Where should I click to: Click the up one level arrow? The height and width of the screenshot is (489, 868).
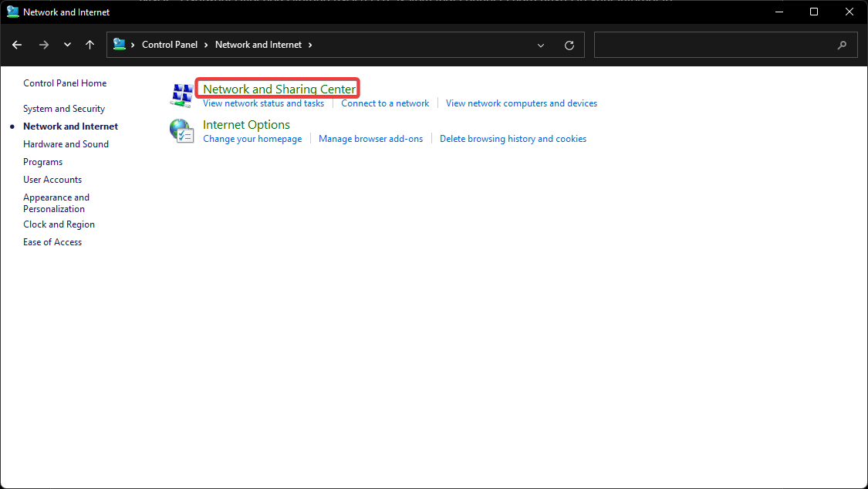coord(90,45)
